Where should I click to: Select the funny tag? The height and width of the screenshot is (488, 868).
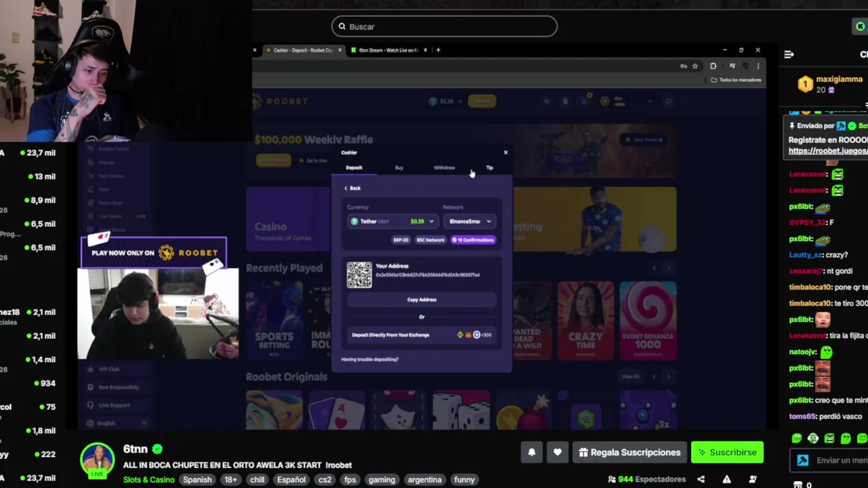[x=465, y=479]
